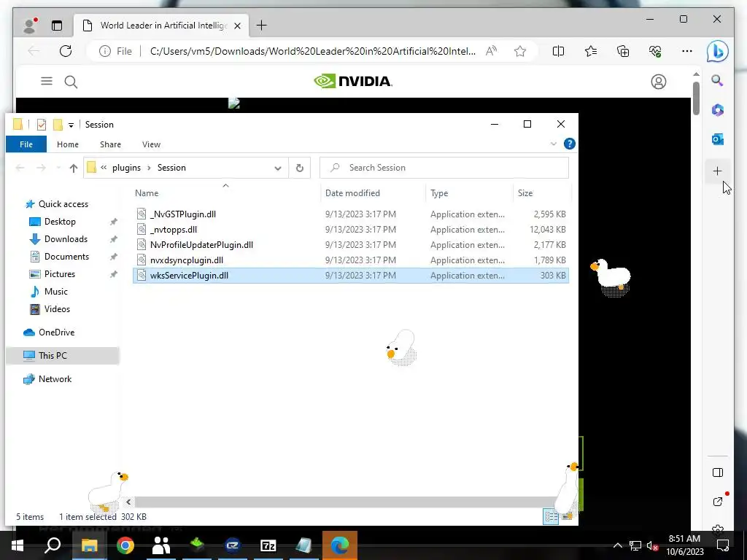
Task: Open the address bar history dropdown
Action: [278, 168]
